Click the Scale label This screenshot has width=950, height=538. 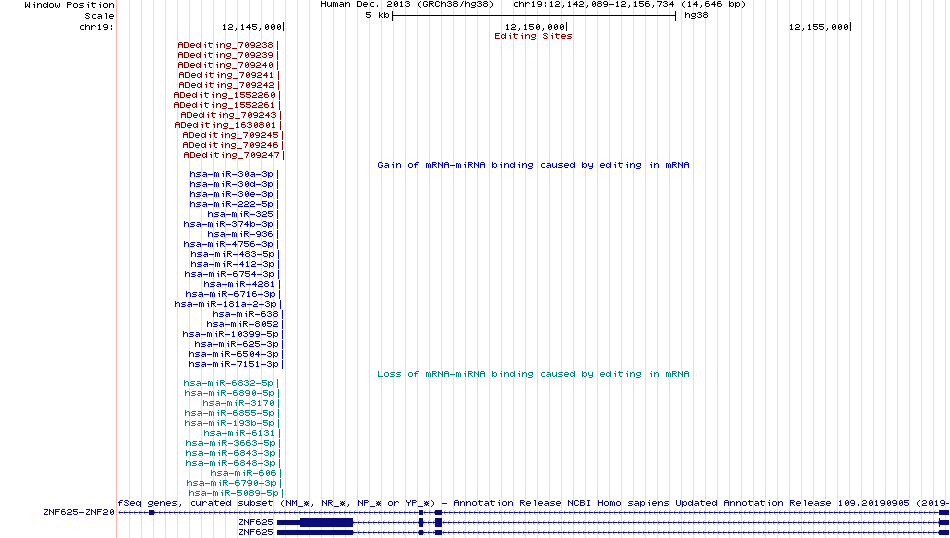tap(99, 16)
